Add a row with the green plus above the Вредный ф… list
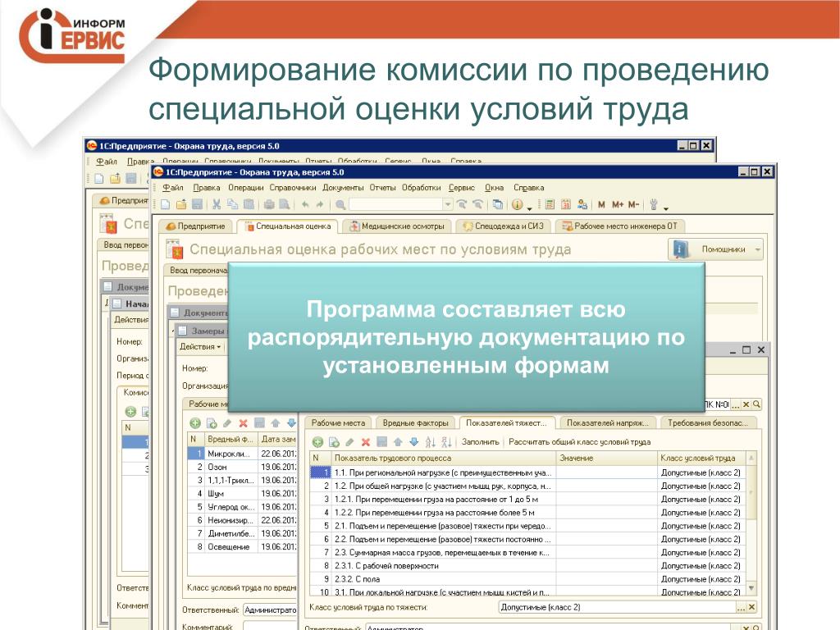The image size is (840, 630). click(195, 422)
